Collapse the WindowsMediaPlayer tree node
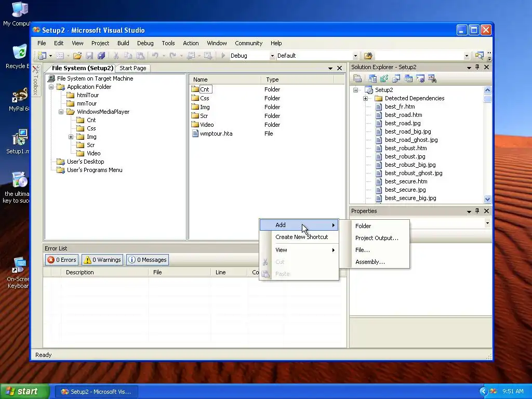 pos(61,112)
